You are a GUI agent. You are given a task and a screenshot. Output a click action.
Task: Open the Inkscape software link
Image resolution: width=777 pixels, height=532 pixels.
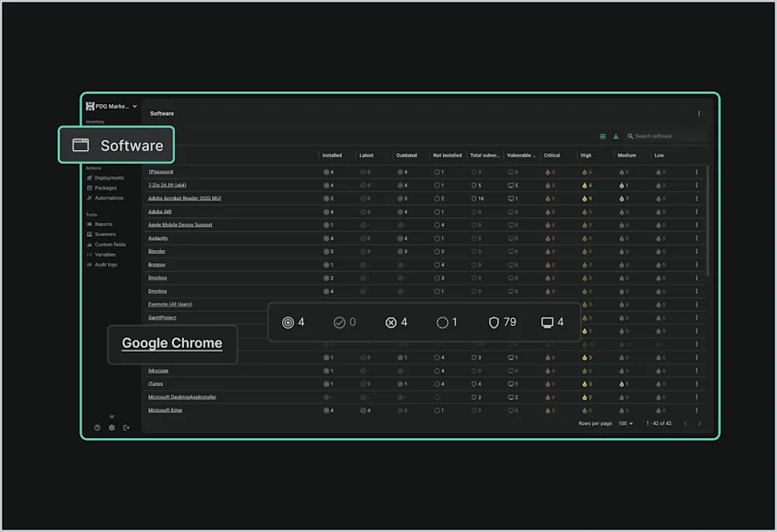coord(158,370)
